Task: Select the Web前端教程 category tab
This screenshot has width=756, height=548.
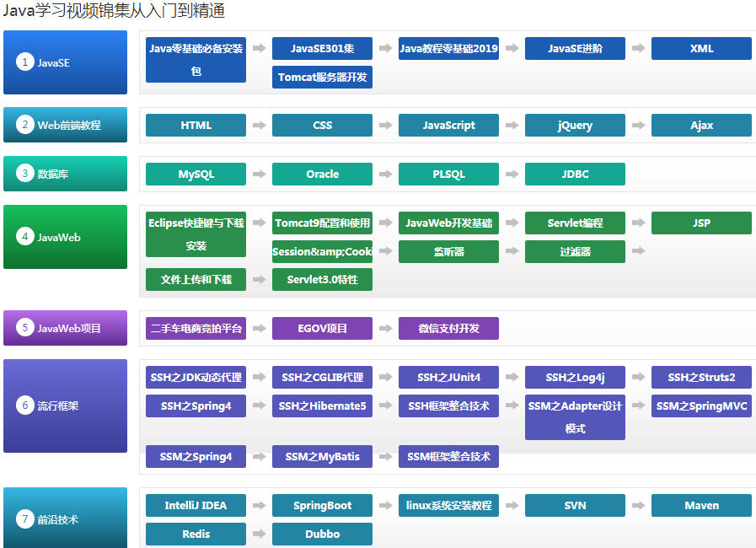Action: pyautogui.click(x=65, y=125)
